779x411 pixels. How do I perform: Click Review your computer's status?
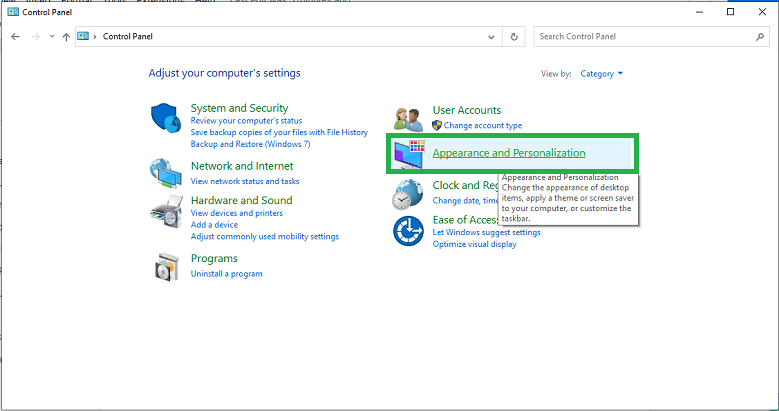(x=246, y=121)
